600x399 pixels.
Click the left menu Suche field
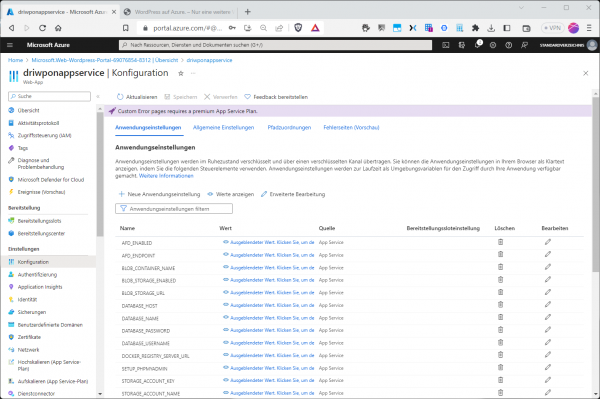tap(49, 96)
